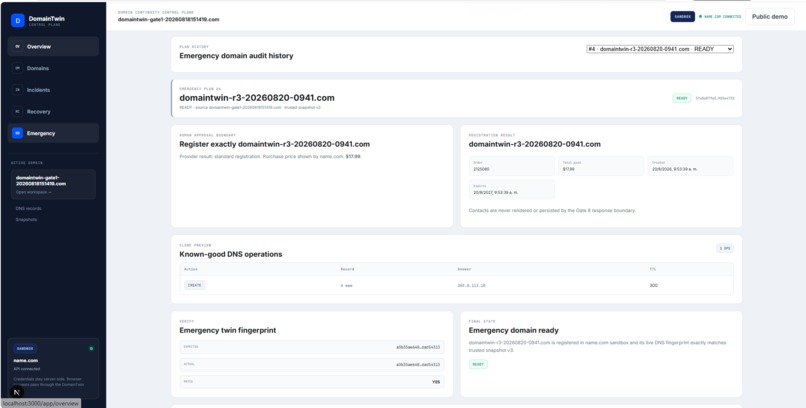Click the Overview sidebar icon badge
806x408 pixels.
pos(17,47)
